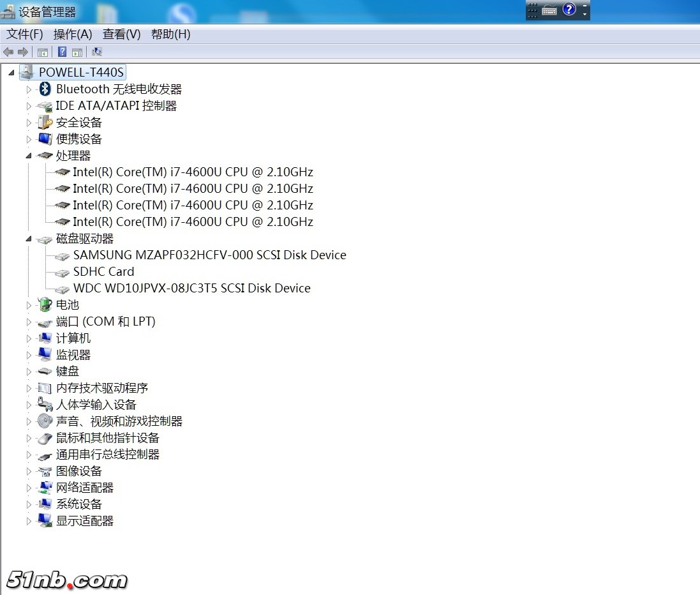Expand the 图像设备 node
This screenshot has width=700, height=595.
point(29,471)
